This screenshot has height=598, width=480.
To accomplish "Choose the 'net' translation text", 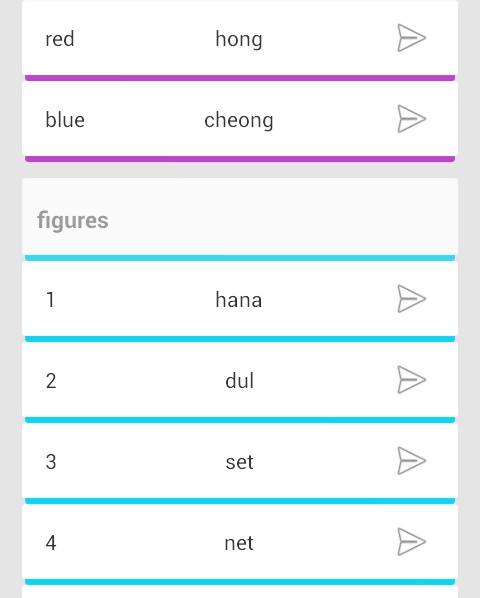I will click(239, 543).
